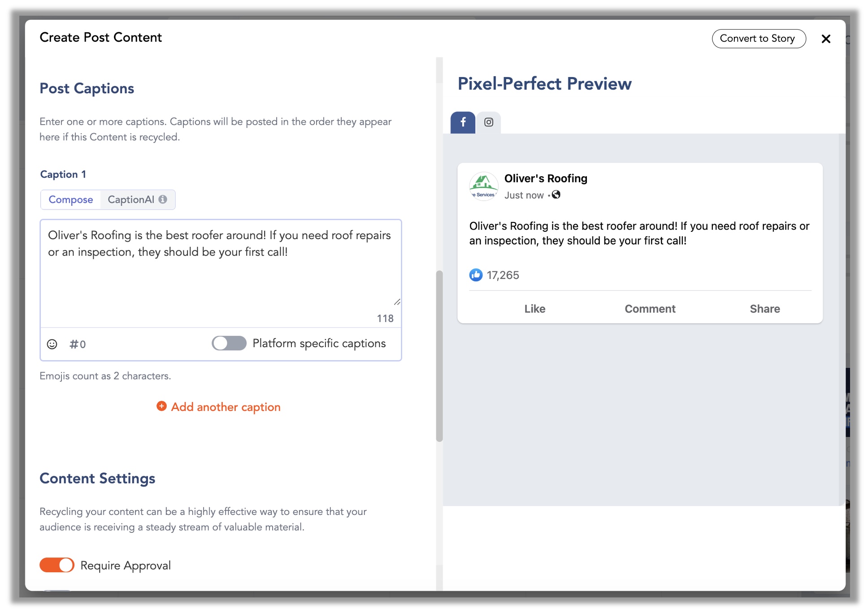Image resolution: width=868 pixels, height=610 pixels.
Task: Open the CaptionAI tab
Action: 131,200
